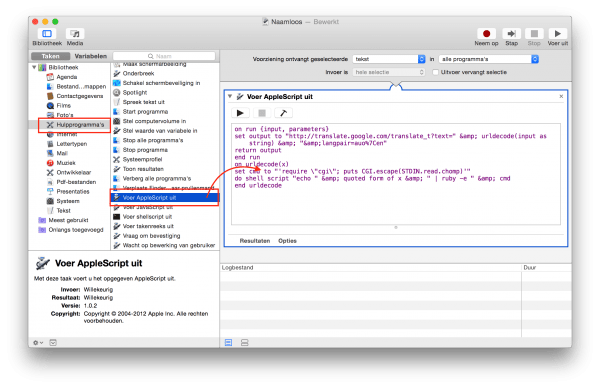The width and height of the screenshot is (600, 388).
Task: Show the Opties section
Action: click(287, 241)
